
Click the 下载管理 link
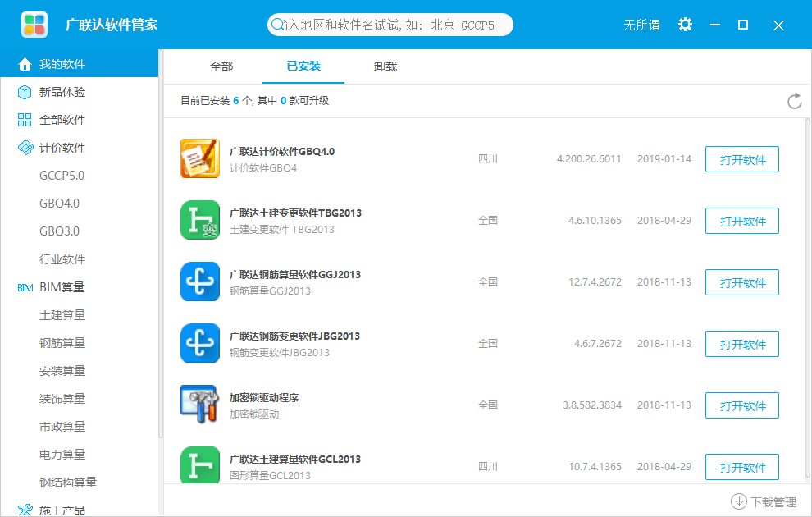pyautogui.click(x=773, y=502)
